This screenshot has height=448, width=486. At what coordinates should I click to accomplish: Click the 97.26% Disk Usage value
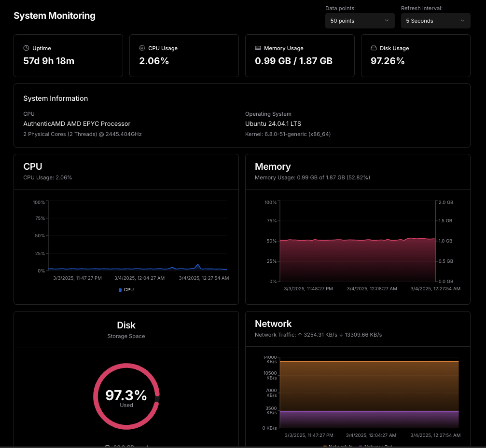(x=388, y=61)
